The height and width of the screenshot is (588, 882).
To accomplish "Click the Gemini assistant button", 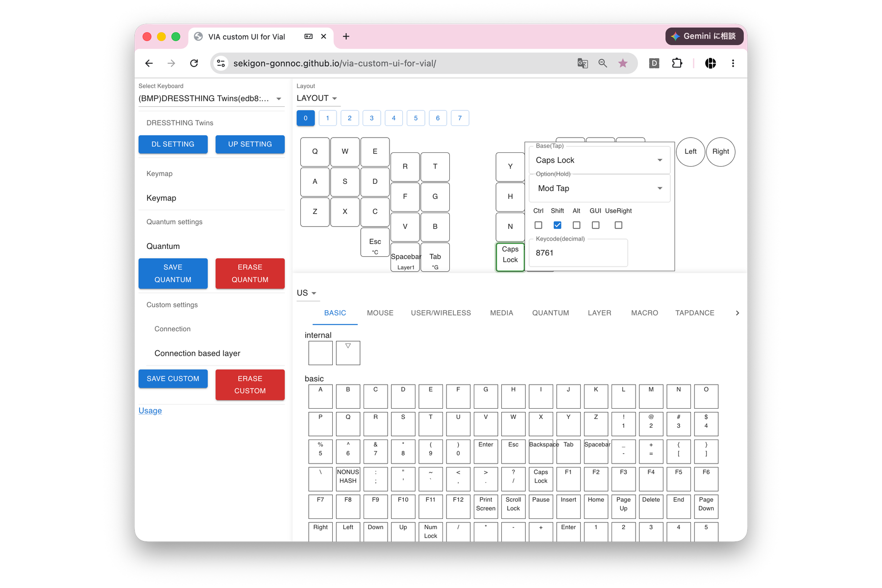I will point(705,36).
